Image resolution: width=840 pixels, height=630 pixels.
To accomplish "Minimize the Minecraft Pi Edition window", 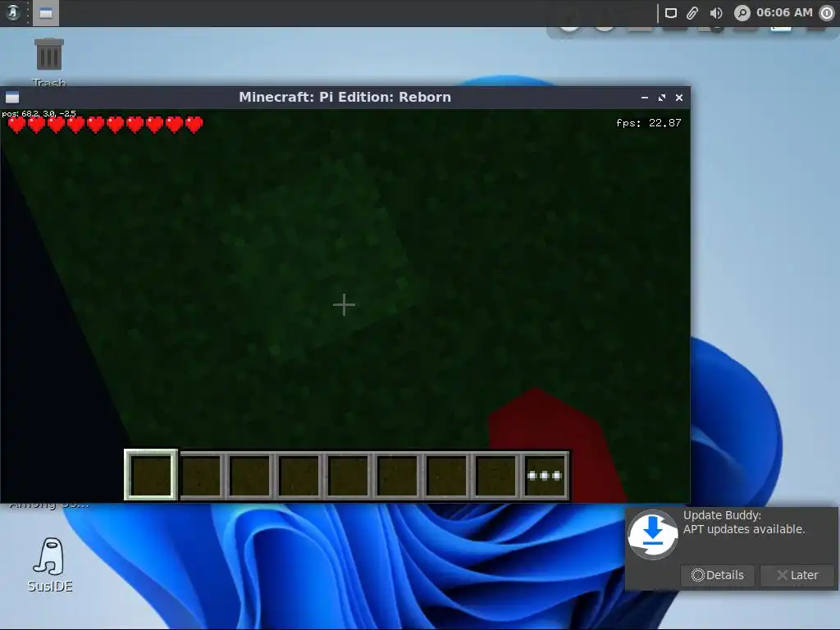I will (645, 98).
